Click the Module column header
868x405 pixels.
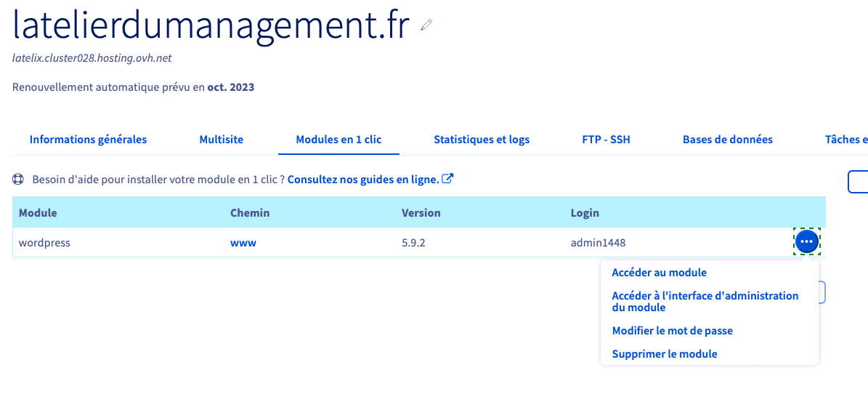38,213
